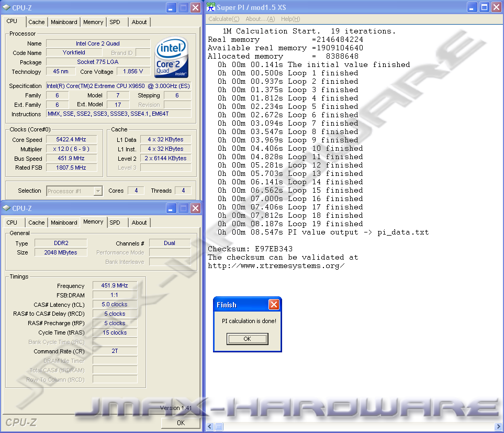504x433 pixels.
Task: Click the xtremesystems.org URL text
Action: (x=276, y=266)
